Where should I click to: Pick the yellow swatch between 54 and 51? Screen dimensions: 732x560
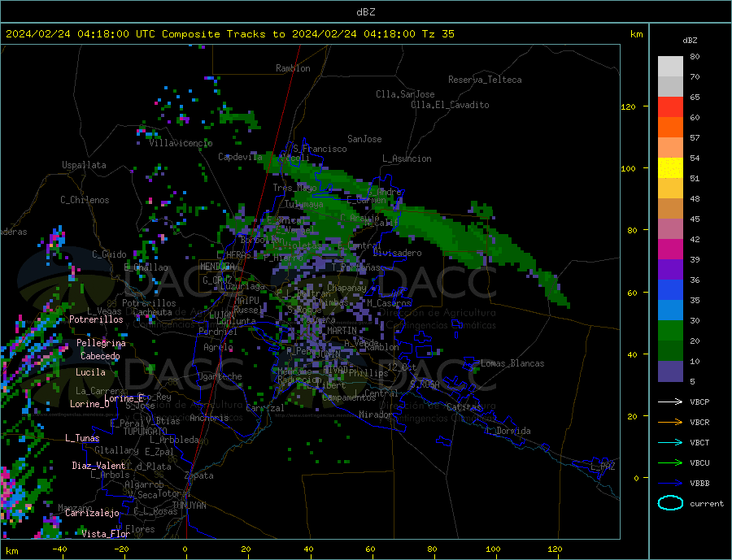pyautogui.click(x=670, y=168)
